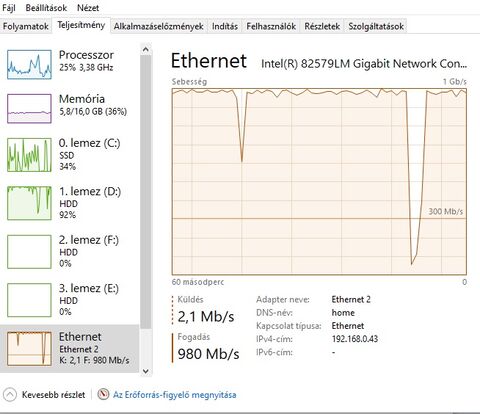This screenshot has width=480, height=414.
Task: Select the 2. lemez (F:) item
Action: pos(69,252)
